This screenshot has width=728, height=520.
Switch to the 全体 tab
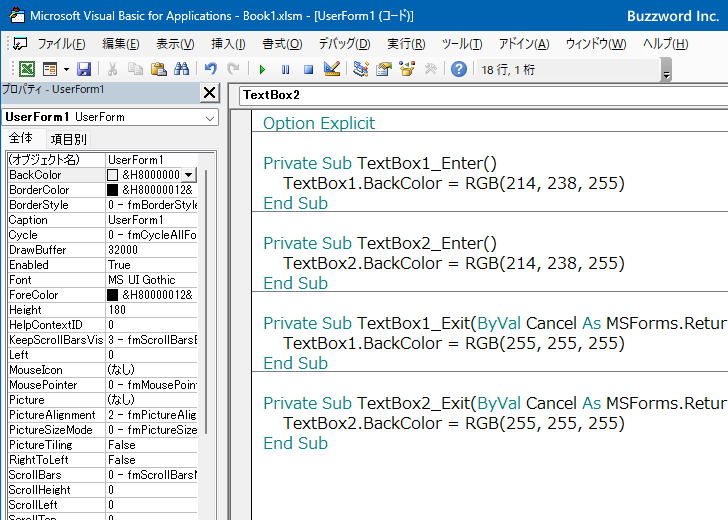(x=21, y=138)
